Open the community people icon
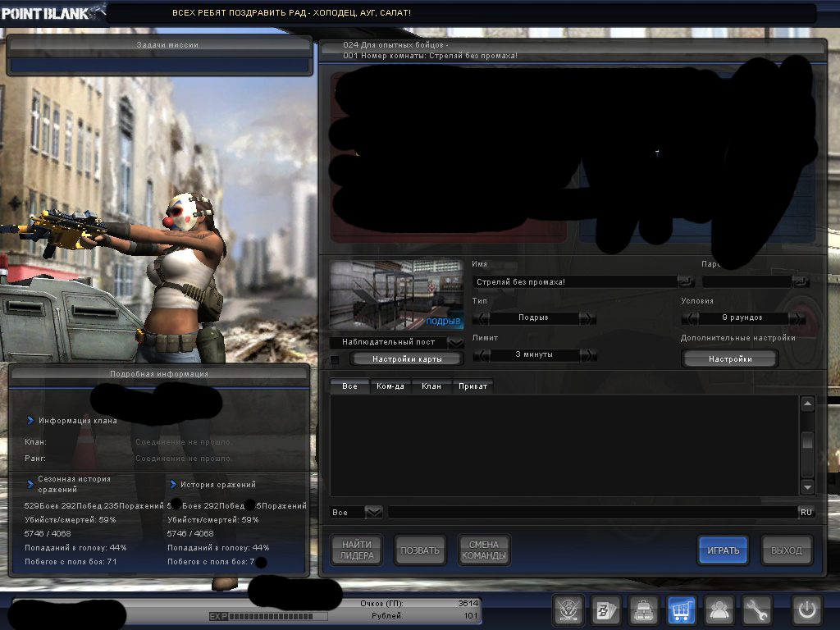Screen dimensions: 840x630 point(719,610)
